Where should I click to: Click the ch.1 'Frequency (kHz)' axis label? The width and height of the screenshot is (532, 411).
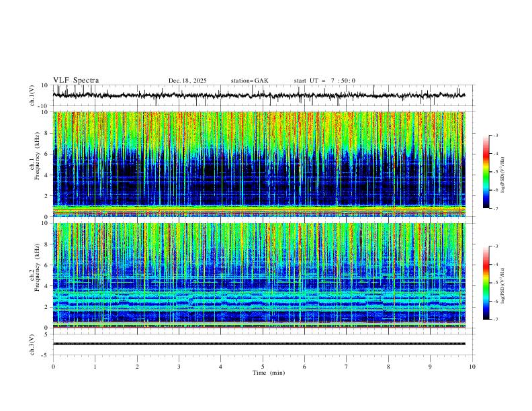pos(37,156)
